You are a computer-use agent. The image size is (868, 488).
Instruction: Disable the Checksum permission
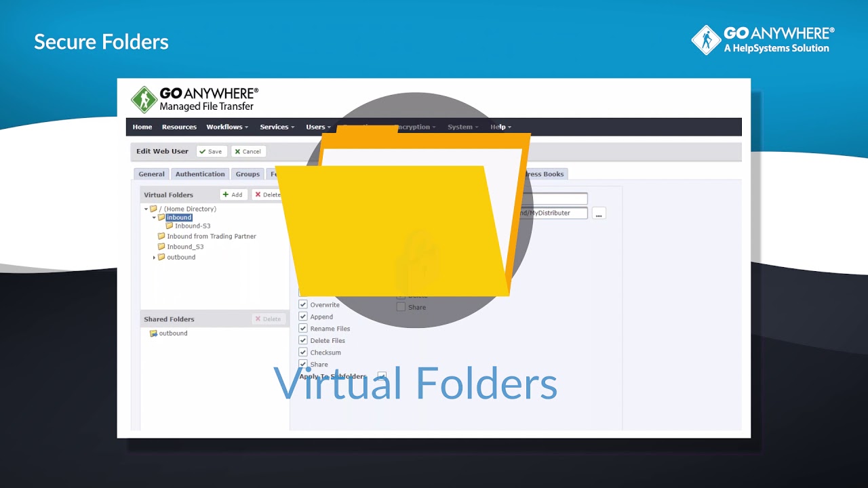(x=303, y=352)
